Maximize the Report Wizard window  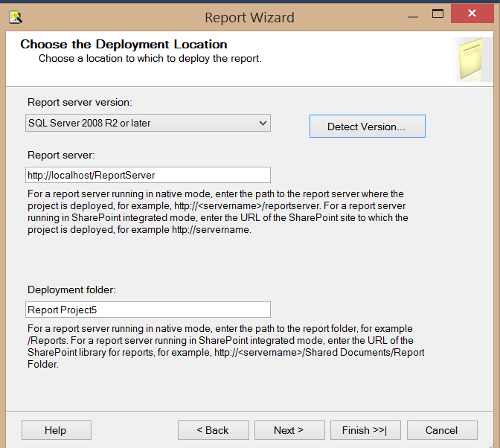click(437, 13)
